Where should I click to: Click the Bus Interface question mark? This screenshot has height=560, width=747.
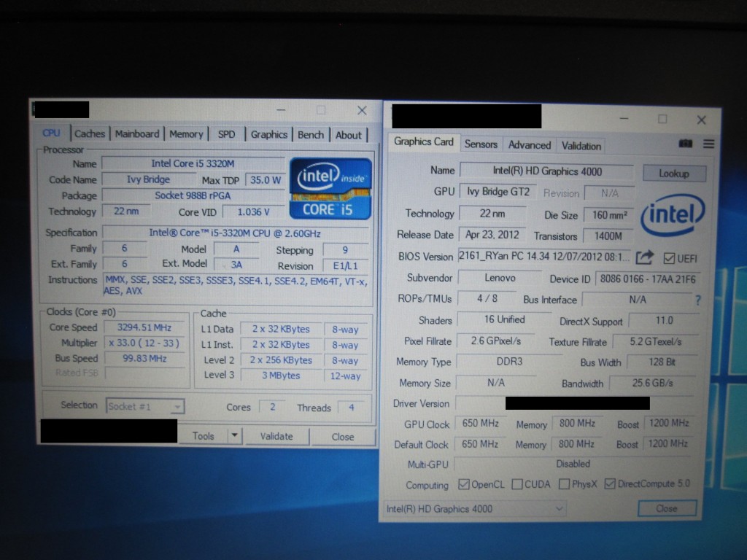[698, 300]
